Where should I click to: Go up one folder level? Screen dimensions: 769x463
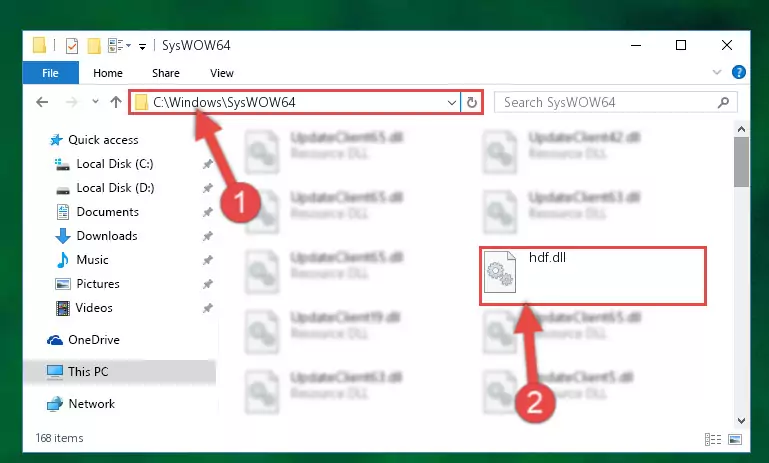pos(116,102)
